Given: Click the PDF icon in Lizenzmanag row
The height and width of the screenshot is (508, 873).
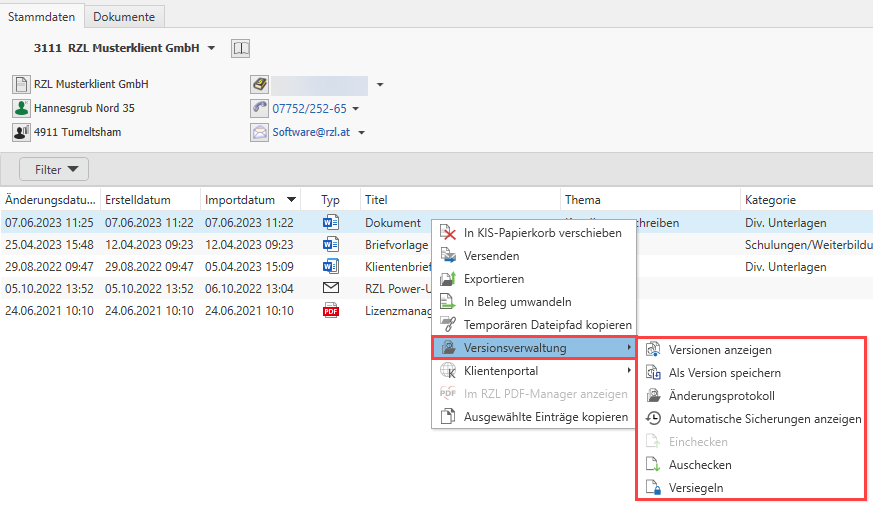Looking at the screenshot, I should 331,310.
